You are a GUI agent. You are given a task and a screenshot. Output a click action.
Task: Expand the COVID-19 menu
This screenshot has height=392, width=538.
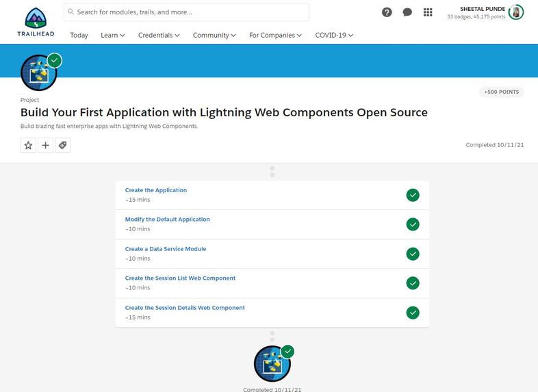pyautogui.click(x=334, y=35)
